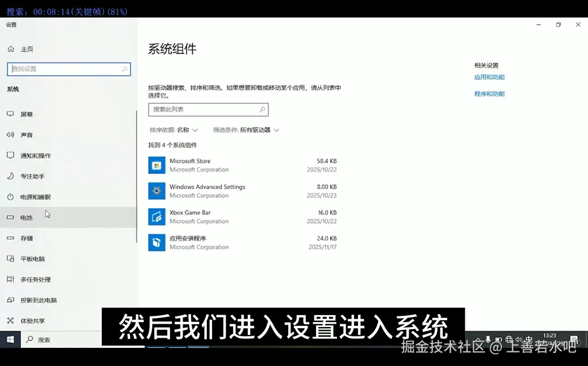This screenshot has width=588, height=366.
Task: Click the Microsoft Store app icon in the list
Action: (157, 165)
